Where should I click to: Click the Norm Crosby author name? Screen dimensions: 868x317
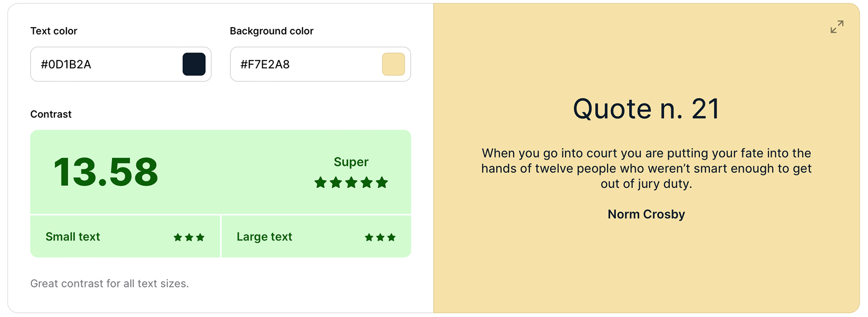[646, 214]
